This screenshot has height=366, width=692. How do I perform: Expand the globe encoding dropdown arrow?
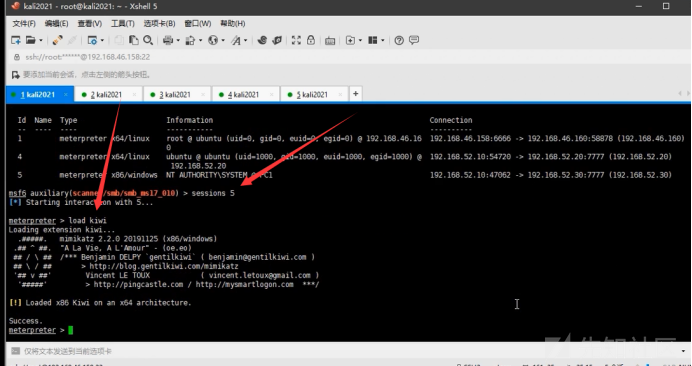point(223,41)
